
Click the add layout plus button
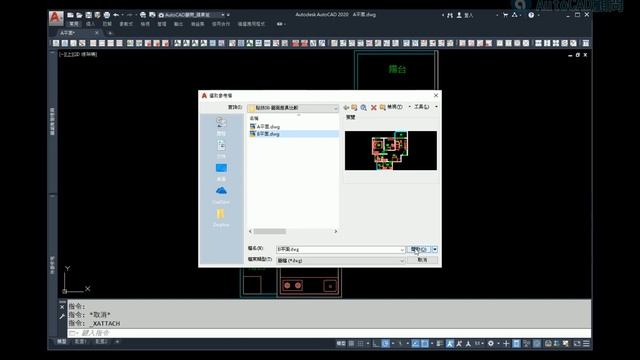117,342
